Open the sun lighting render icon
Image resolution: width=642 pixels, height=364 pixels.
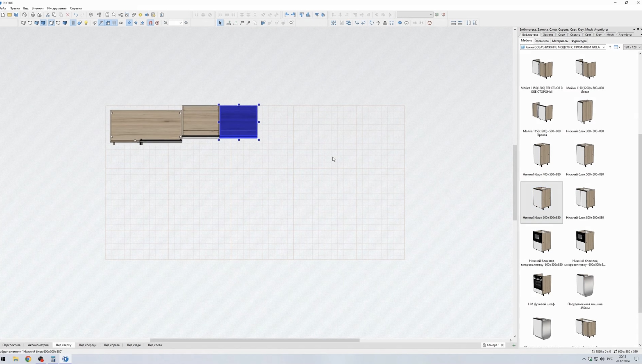(140, 15)
